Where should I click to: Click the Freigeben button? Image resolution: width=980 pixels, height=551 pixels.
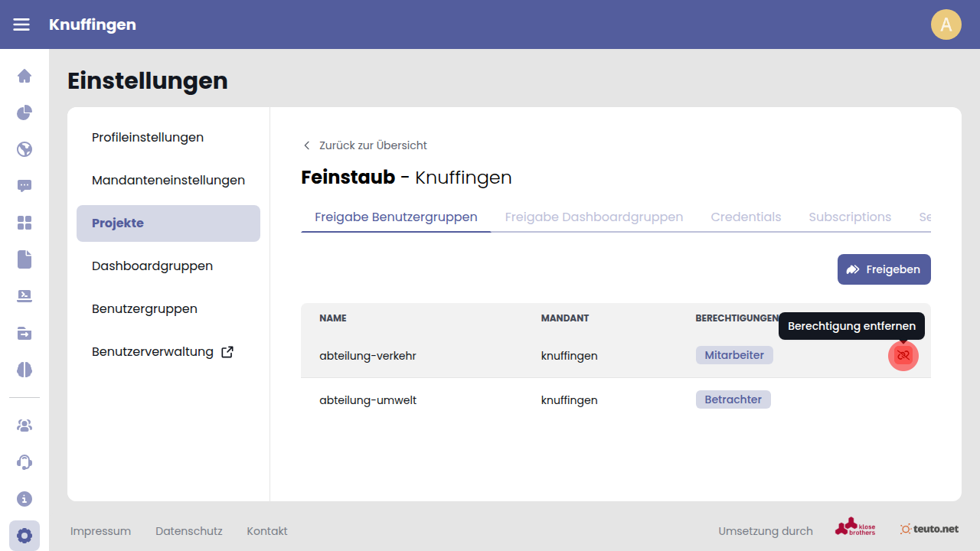(884, 269)
